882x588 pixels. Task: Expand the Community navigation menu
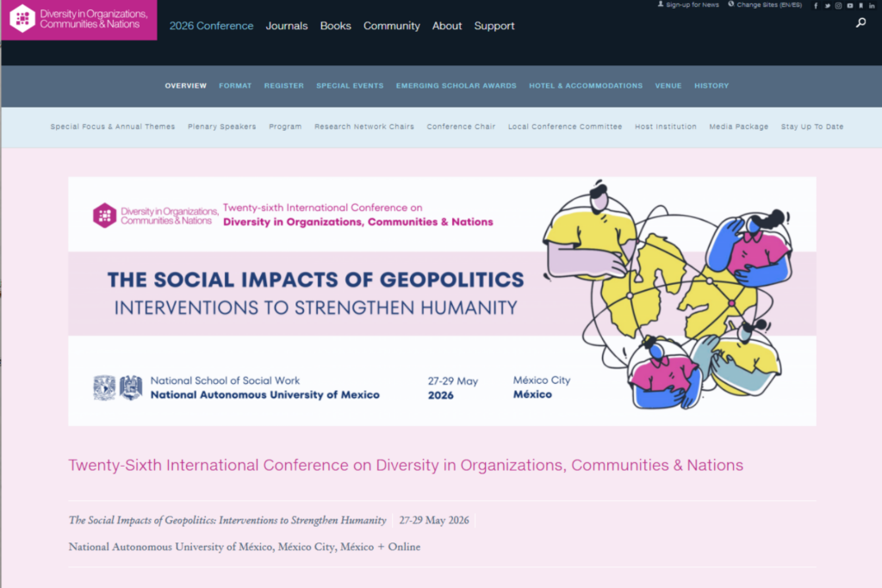click(x=392, y=26)
